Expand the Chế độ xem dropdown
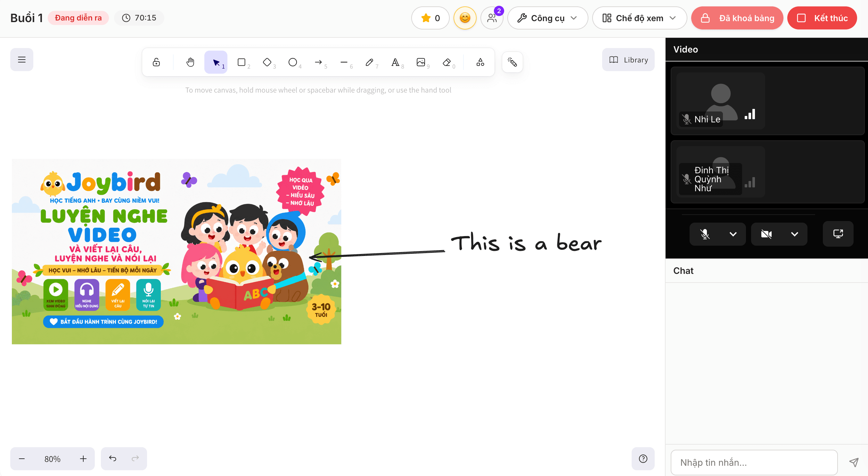This screenshot has width=868, height=476. 639,18
